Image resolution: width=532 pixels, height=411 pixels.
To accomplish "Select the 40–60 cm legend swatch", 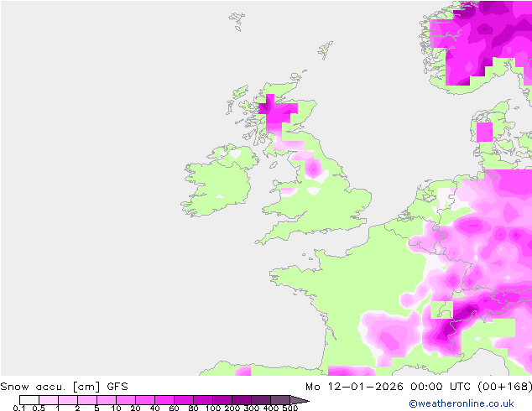I will pyautogui.click(x=164, y=400).
